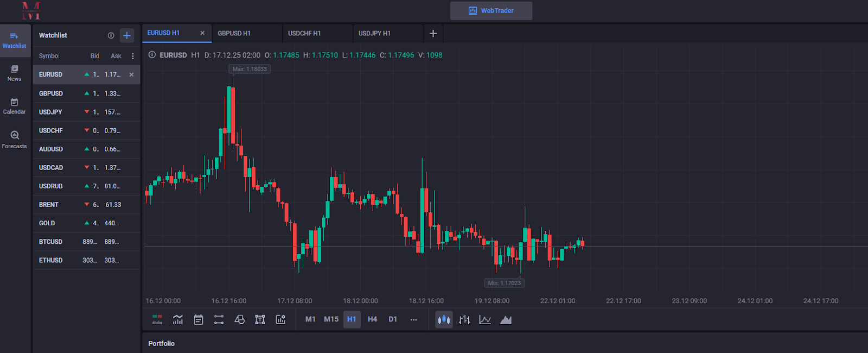Screen dimensions: 868x353
Task: Switch to the GBPUSD H1 chart tab
Action: coord(234,33)
